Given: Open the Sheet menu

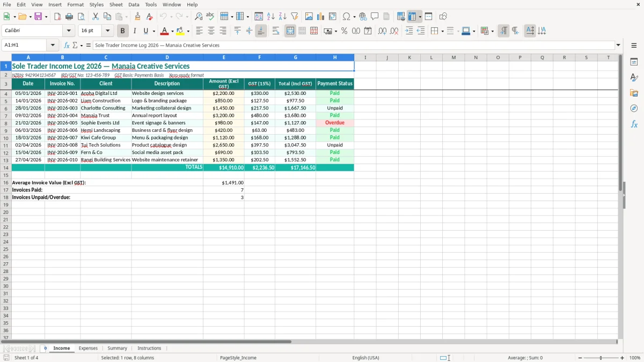Looking at the screenshot, I should pos(116,4).
